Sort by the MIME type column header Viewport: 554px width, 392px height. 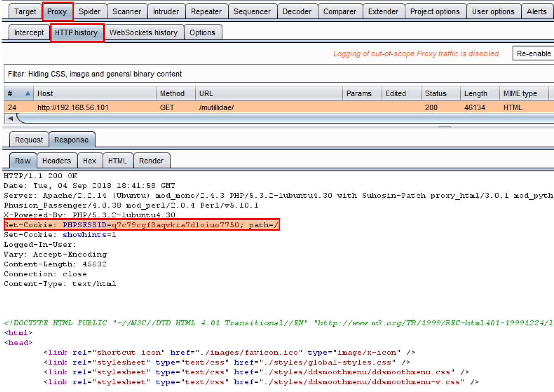tap(520, 93)
